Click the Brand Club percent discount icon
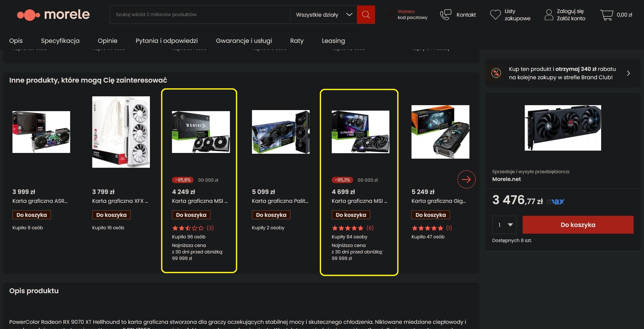Screen dimensions: 644x329 [496, 73]
